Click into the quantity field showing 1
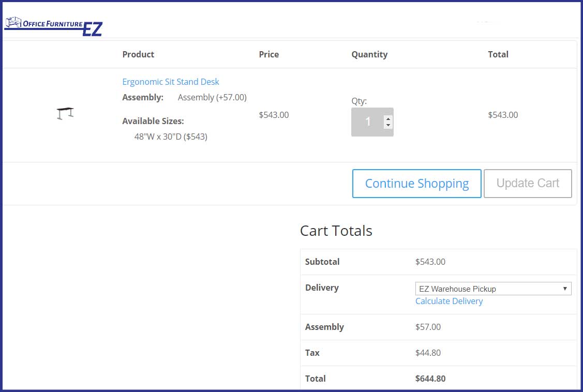 [368, 122]
